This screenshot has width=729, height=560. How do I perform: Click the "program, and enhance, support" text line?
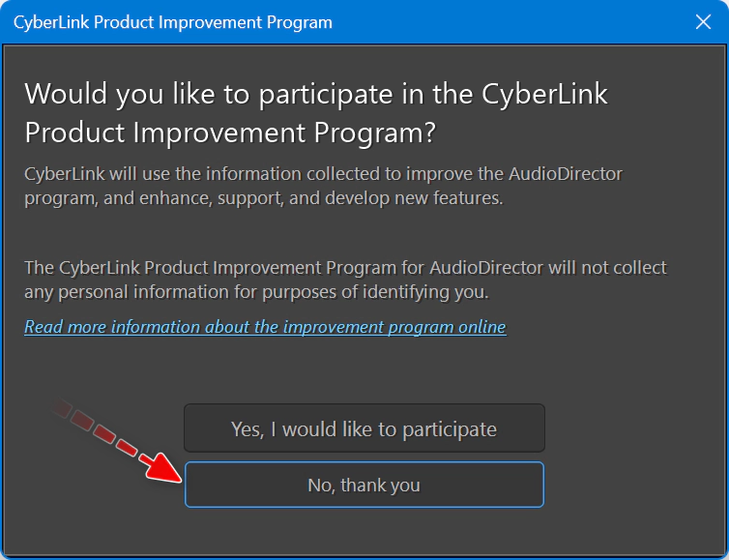click(264, 198)
